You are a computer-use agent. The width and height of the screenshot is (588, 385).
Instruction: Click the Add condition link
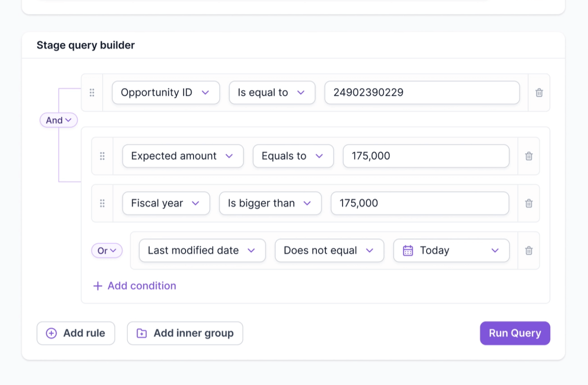[x=135, y=286]
